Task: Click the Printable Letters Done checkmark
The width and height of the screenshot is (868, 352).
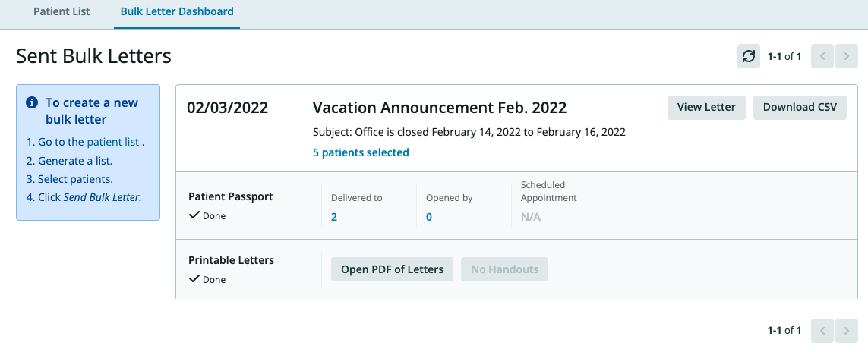Action: click(x=194, y=279)
